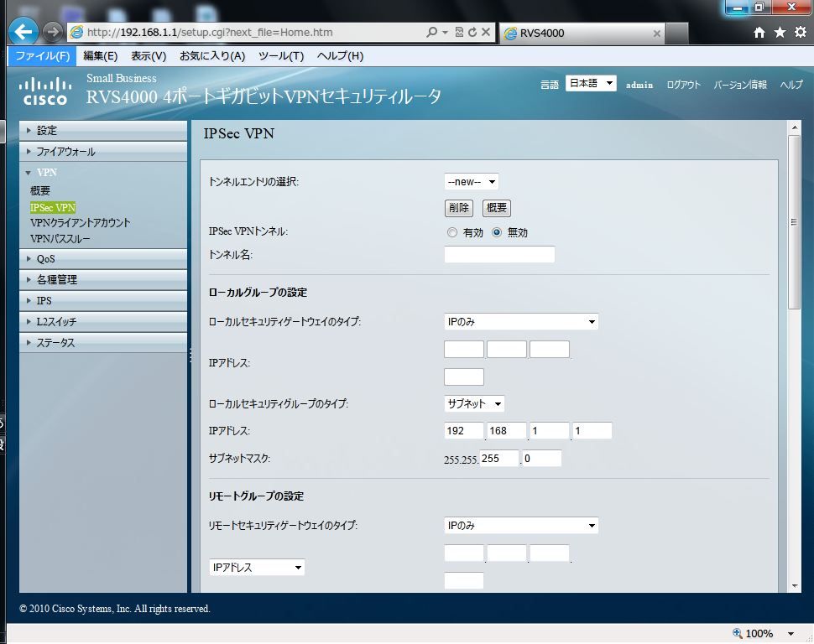Go back with the browser back arrow
This screenshot has height=644, width=814.
[x=23, y=32]
